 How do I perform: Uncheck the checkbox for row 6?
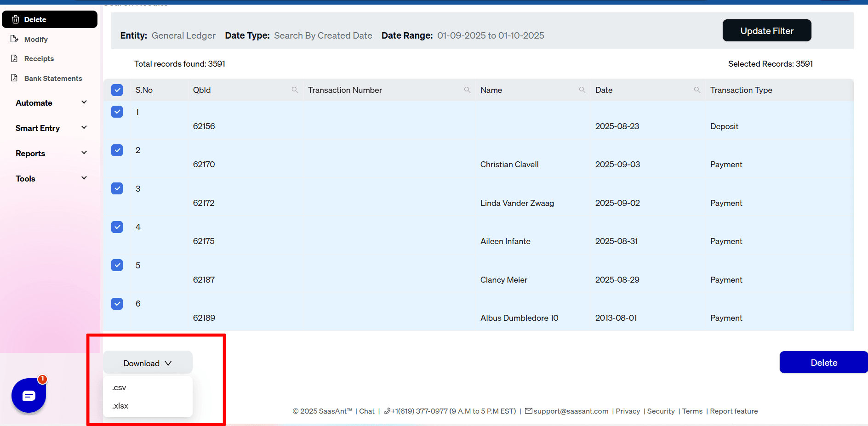[x=117, y=304]
